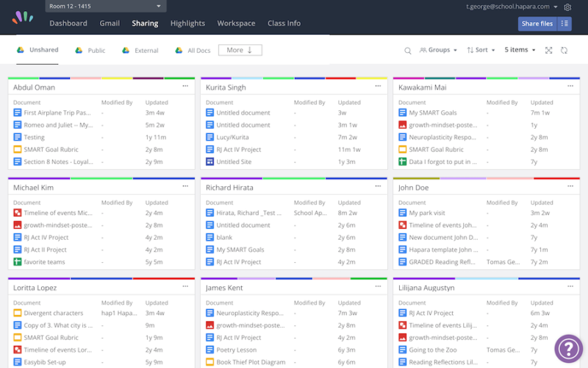This screenshot has height=368, width=588.
Task: Refresh the student documents view
Action: (x=564, y=50)
